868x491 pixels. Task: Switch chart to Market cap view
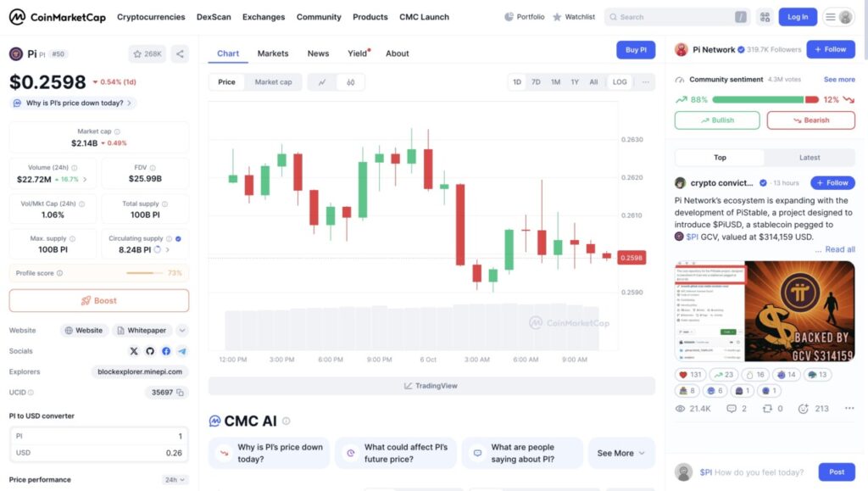click(273, 82)
